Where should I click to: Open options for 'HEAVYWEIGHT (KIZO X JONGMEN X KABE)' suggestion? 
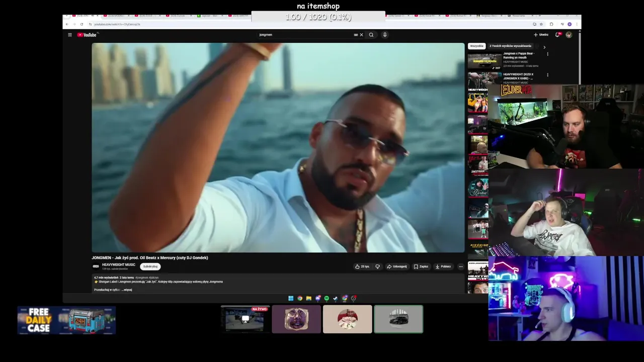pos(547,75)
